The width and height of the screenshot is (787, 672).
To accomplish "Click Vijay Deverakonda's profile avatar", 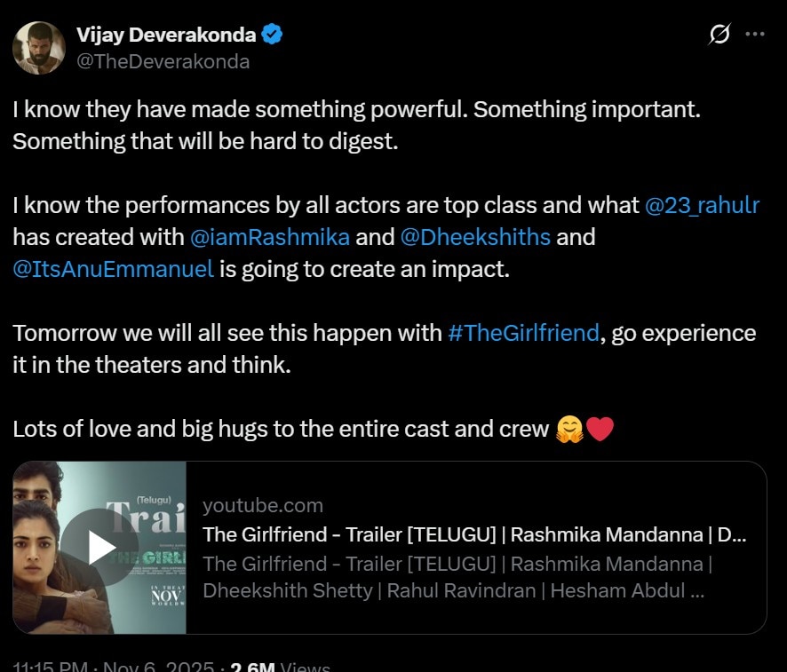I will [x=36, y=48].
